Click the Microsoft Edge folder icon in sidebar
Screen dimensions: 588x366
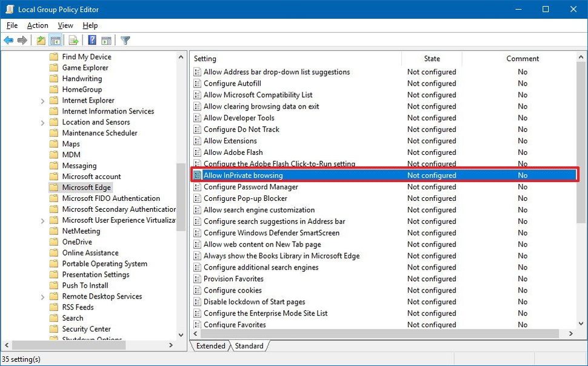click(53, 187)
